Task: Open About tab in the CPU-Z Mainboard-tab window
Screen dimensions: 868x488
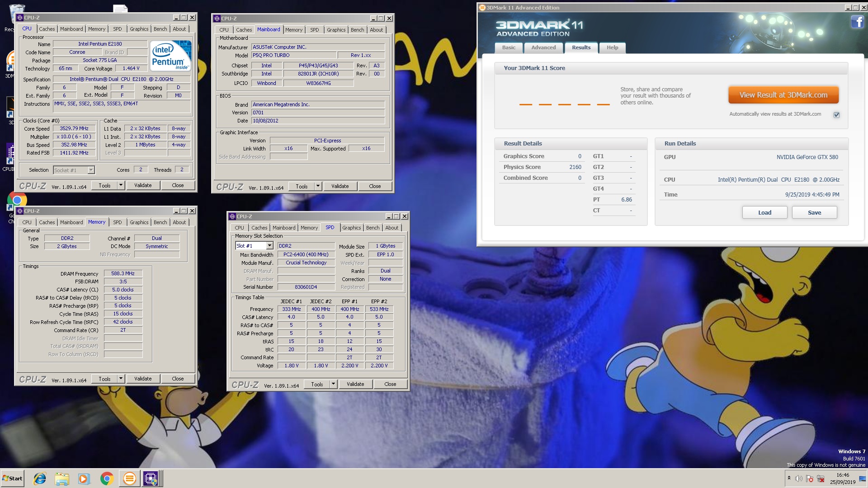Action: click(376, 30)
